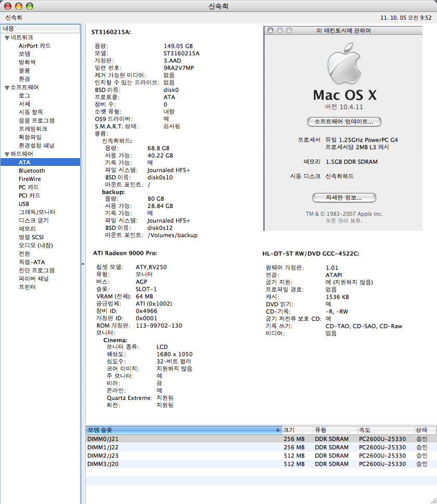The image size is (437, 504).
Task: Click the 내용 sidebar header
Action: click(x=41, y=28)
